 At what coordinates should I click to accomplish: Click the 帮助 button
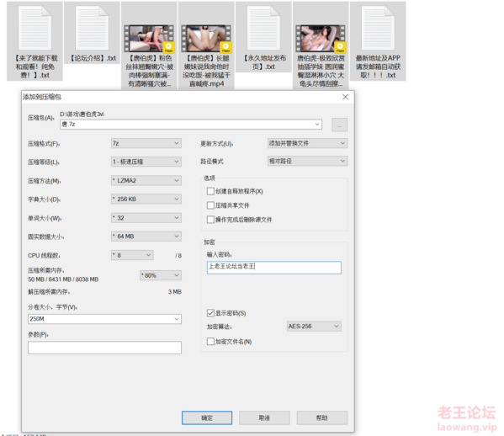[321, 417]
